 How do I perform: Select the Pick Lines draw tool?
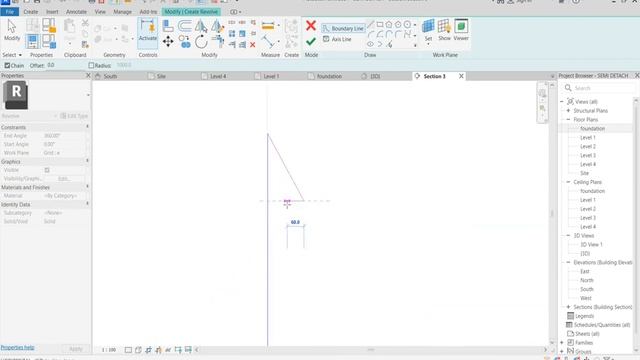click(x=389, y=44)
